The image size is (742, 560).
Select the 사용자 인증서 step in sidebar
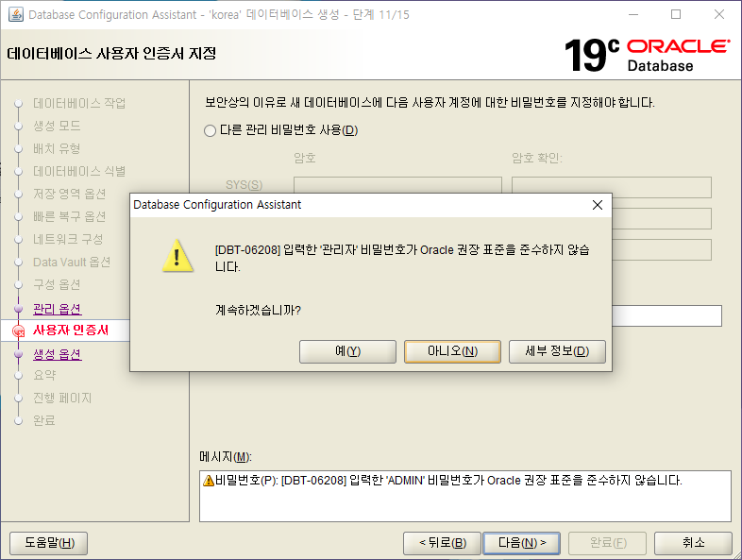coord(71,330)
